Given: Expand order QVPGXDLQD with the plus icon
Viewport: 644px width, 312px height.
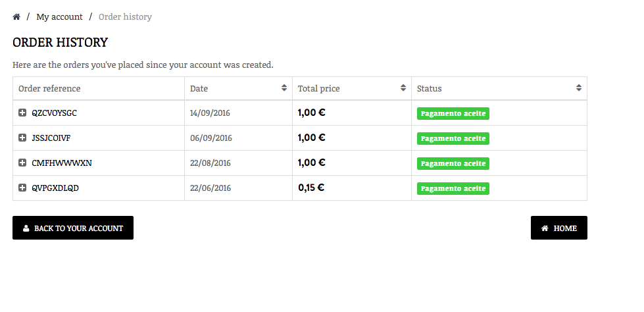Looking at the screenshot, I should (x=22, y=188).
